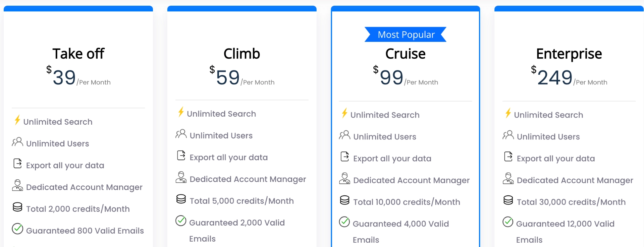
Task: Select the export data icon in the Cruise column
Action: coord(344,157)
